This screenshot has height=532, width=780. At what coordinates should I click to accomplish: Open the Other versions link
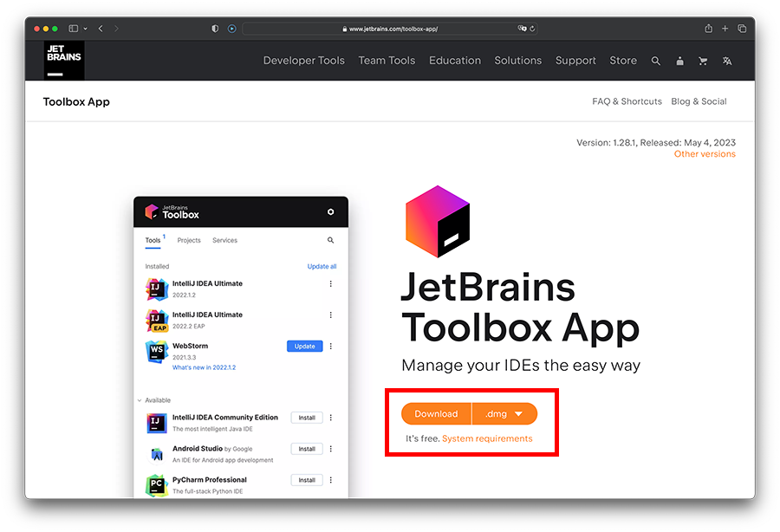click(705, 154)
